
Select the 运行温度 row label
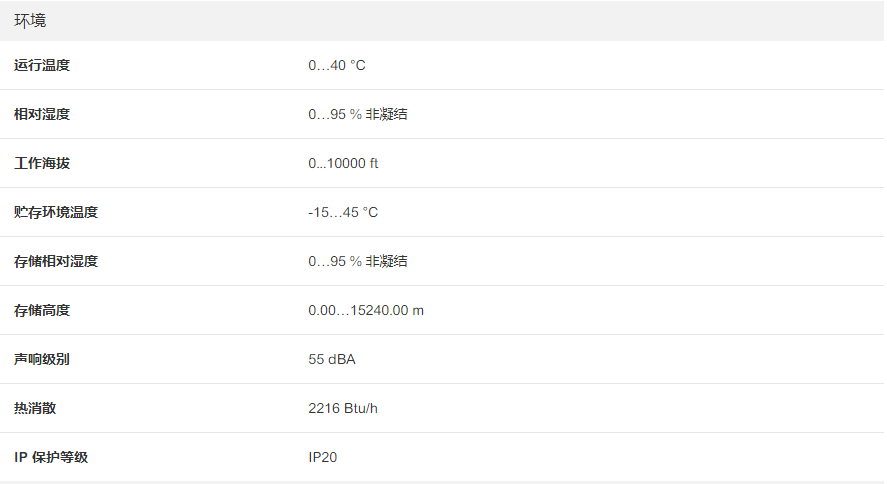click(x=42, y=66)
